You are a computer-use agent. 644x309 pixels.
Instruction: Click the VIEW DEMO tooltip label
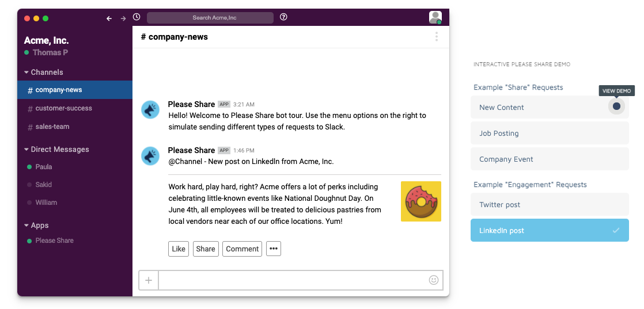(616, 91)
